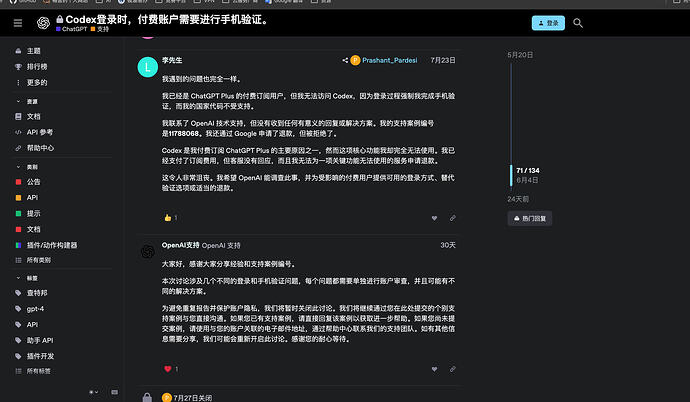Like 李先生's post with heart icon
The height and width of the screenshot is (402, 690).
point(434,218)
